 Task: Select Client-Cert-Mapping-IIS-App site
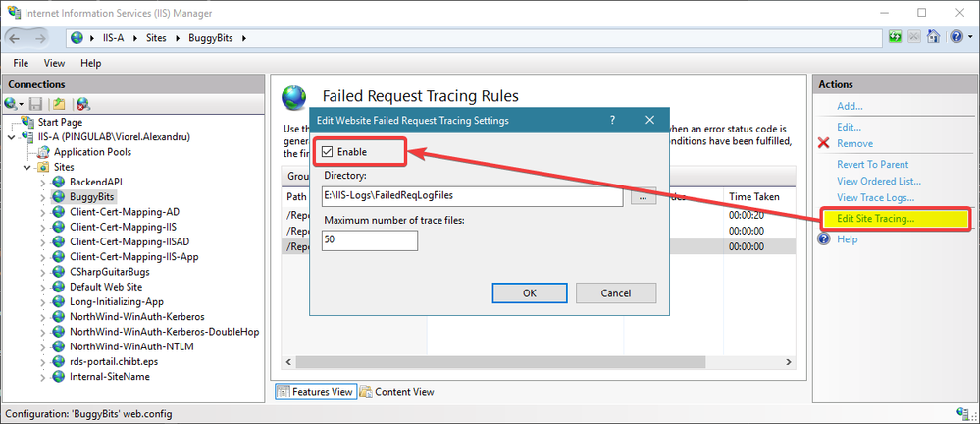[134, 257]
